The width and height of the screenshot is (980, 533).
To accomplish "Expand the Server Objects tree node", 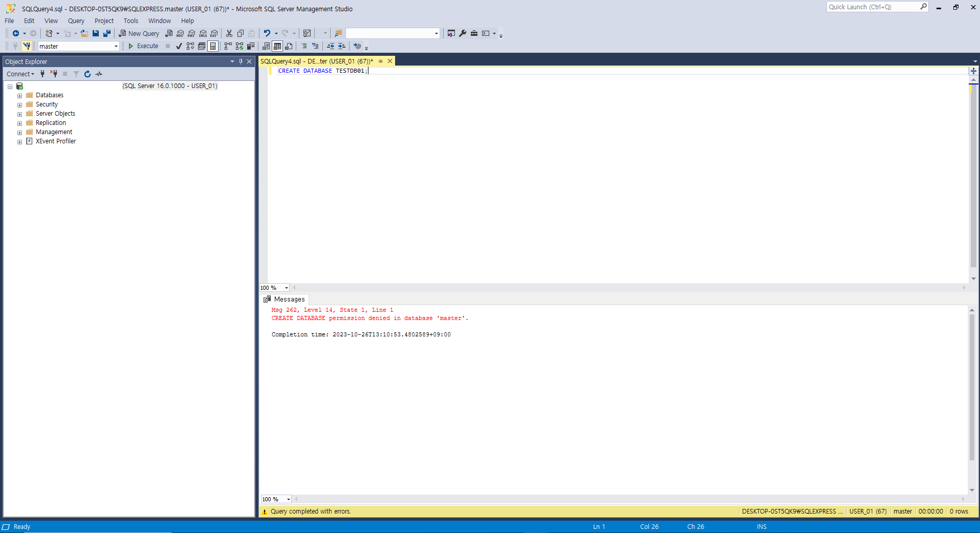I will pos(19,114).
